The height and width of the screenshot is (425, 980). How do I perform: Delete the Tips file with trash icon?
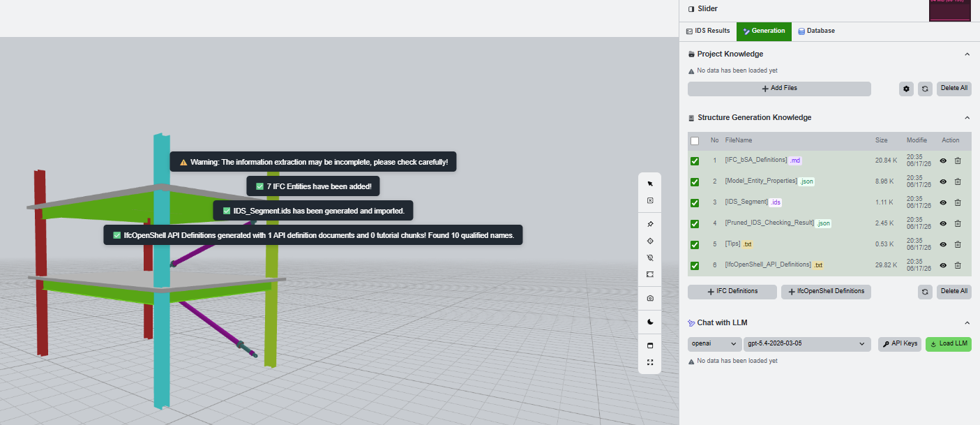tap(958, 244)
